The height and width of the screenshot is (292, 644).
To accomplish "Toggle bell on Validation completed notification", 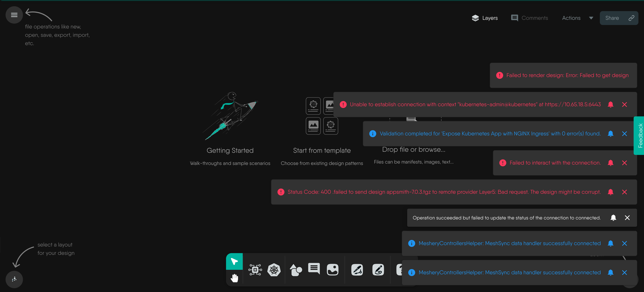I will click(x=611, y=134).
